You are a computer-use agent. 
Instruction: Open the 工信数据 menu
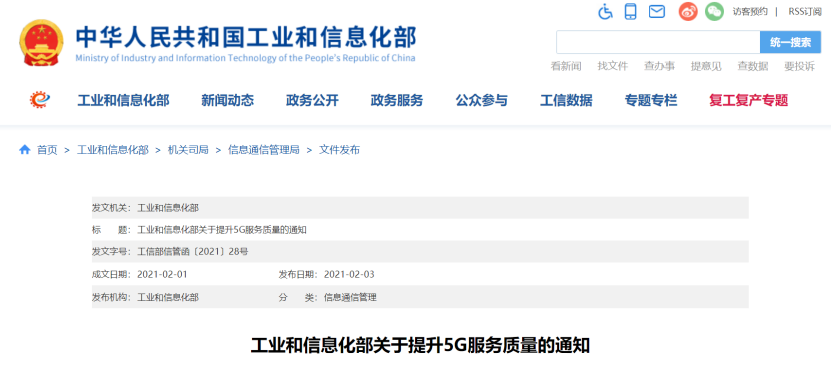[x=566, y=100]
